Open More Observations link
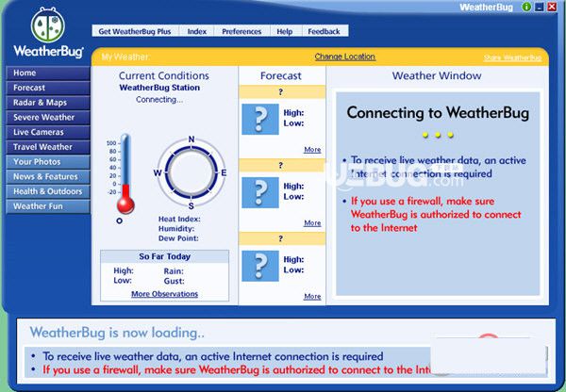This screenshot has height=392, width=566. coord(164,294)
